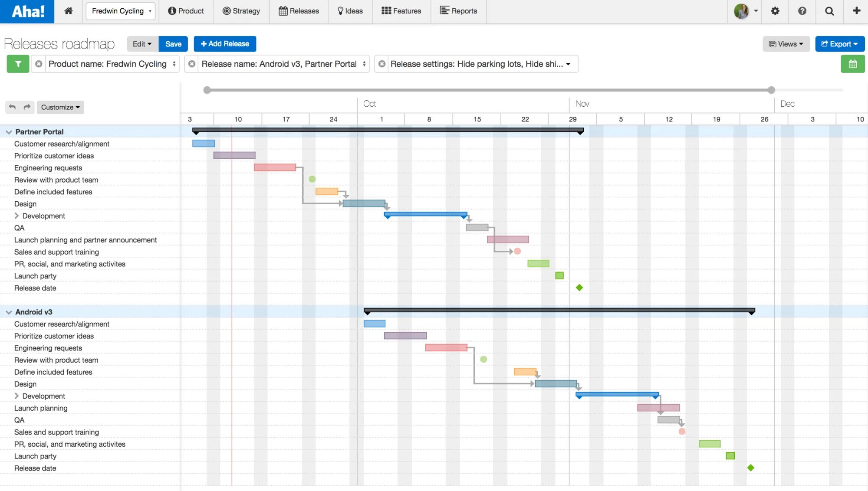Expand the Development row under Partner Portal

(x=16, y=216)
